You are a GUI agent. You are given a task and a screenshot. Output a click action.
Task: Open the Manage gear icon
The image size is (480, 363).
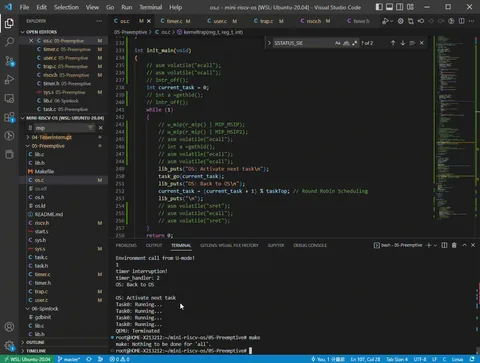tap(9, 346)
